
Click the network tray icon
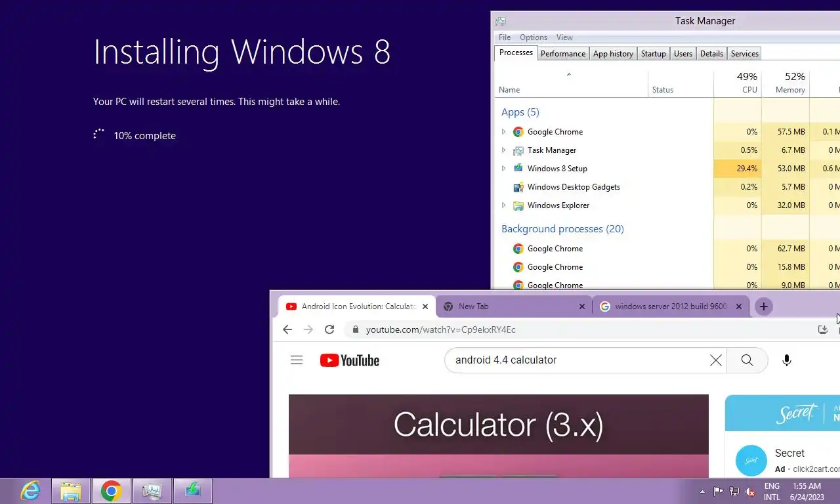pyautogui.click(x=734, y=492)
